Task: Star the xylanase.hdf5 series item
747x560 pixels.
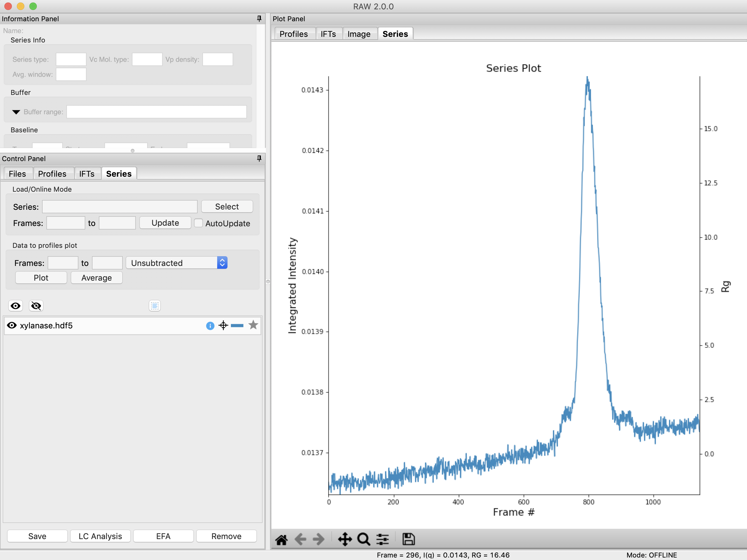Action: coord(253,325)
